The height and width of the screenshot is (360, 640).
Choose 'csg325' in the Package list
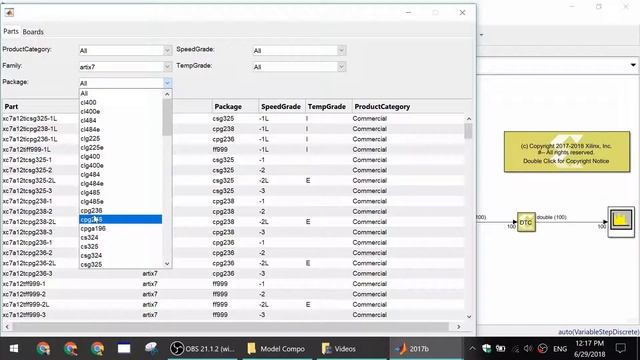tap(120, 264)
